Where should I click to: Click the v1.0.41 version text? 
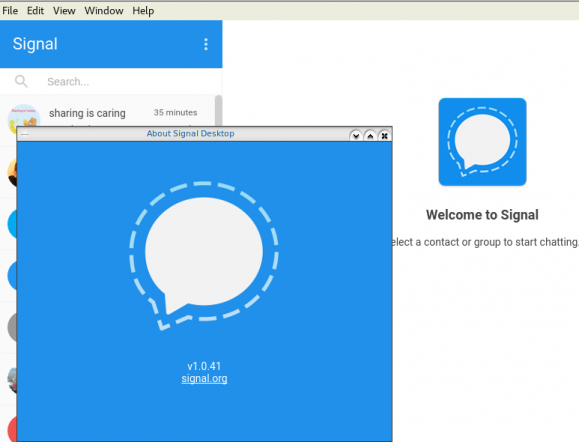pos(204,366)
